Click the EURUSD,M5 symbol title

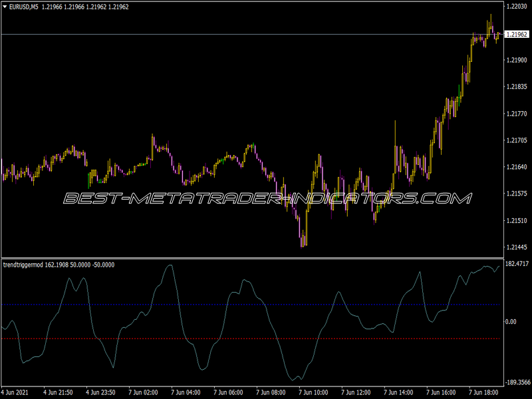click(23, 7)
